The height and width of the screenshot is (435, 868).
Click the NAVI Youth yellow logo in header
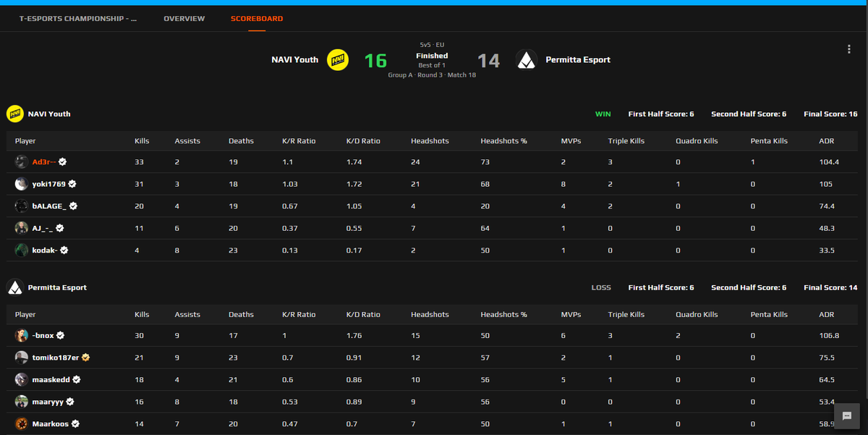(x=338, y=60)
